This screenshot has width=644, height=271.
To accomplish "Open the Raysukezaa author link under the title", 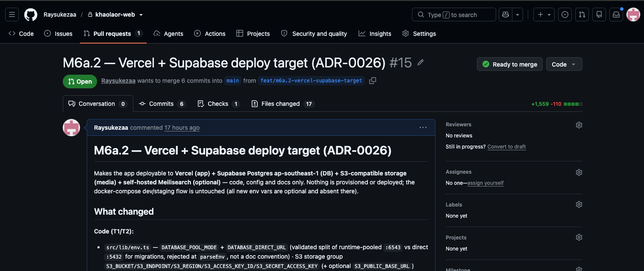I will pyautogui.click(x=118, y=81).
